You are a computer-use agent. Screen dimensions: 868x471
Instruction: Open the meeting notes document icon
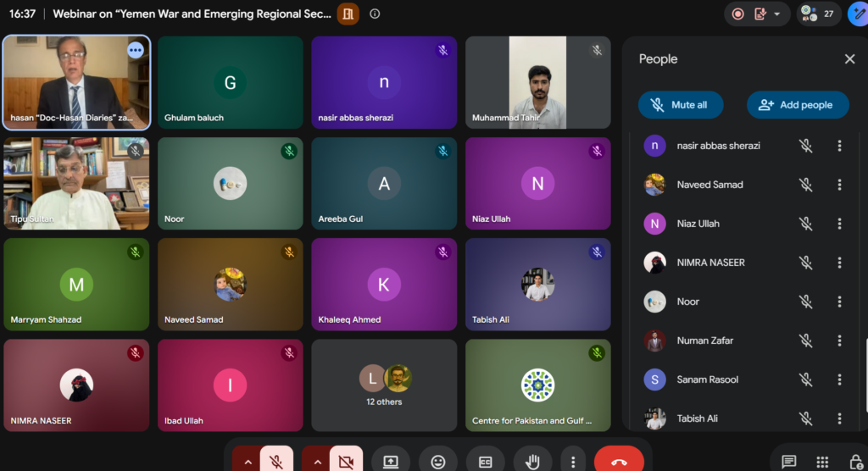click(760, 14)
